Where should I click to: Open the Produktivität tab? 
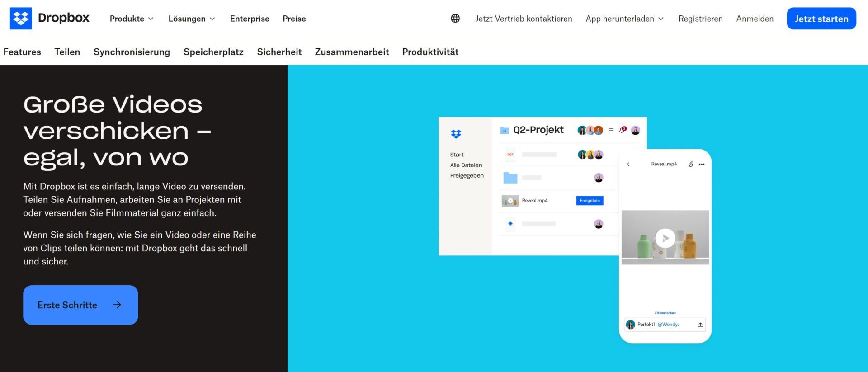430,52
